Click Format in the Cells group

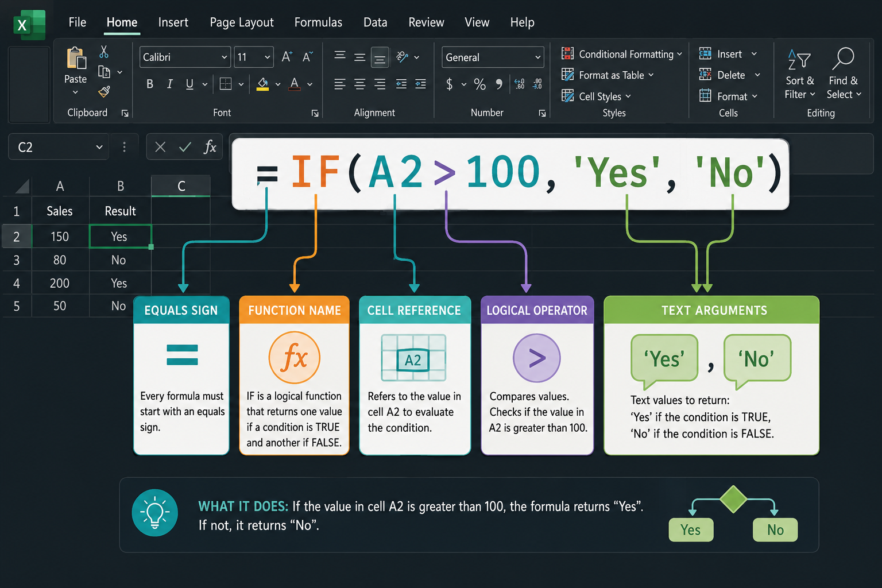(728, 96)
